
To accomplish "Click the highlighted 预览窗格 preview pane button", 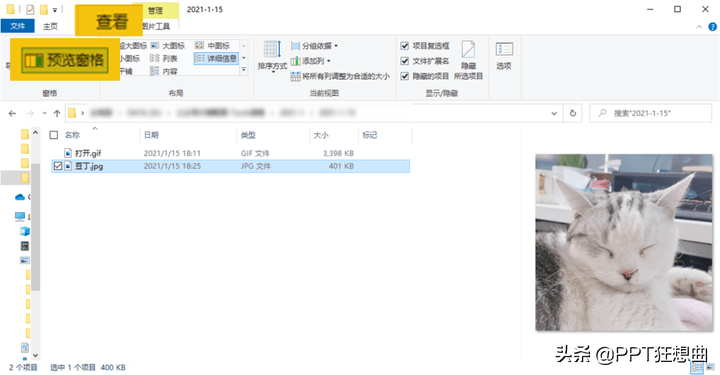I will pyautogui.click(x=65, y=60).
